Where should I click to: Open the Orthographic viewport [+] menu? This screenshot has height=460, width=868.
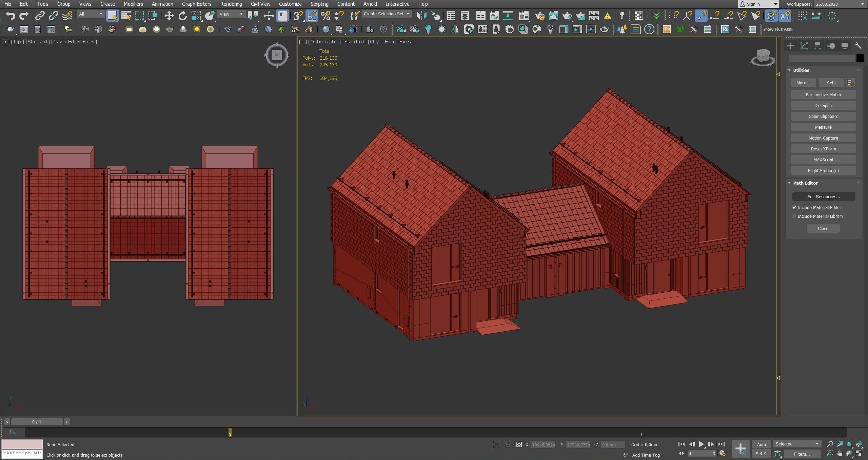[303, 42]
